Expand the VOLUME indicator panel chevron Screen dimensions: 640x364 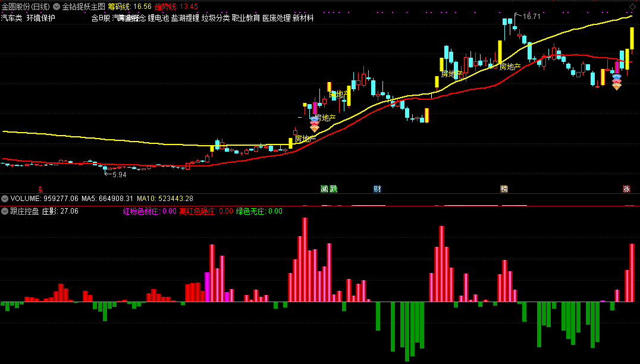[x=5, y=199]
